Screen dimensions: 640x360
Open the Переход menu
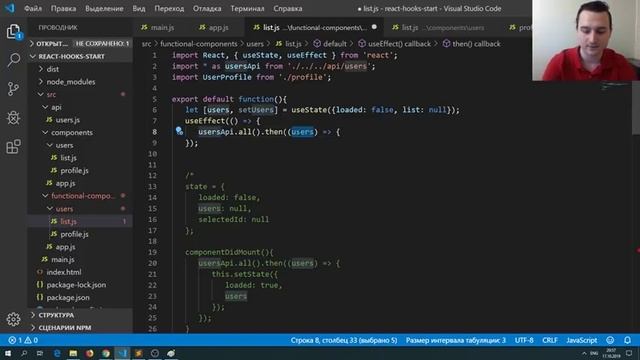(x=169, y=9)
